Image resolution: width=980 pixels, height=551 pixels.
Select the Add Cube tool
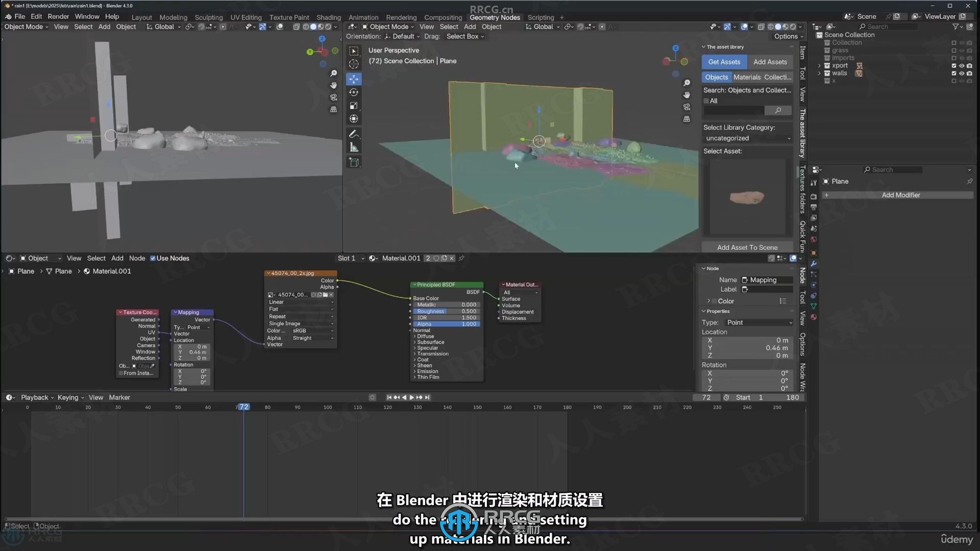354,162
